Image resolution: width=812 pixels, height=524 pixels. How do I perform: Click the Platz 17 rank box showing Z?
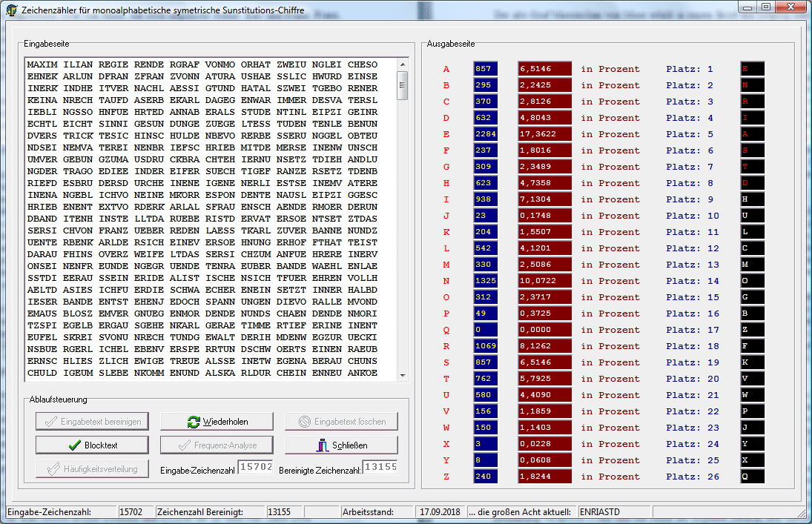(x=753, y=330)
